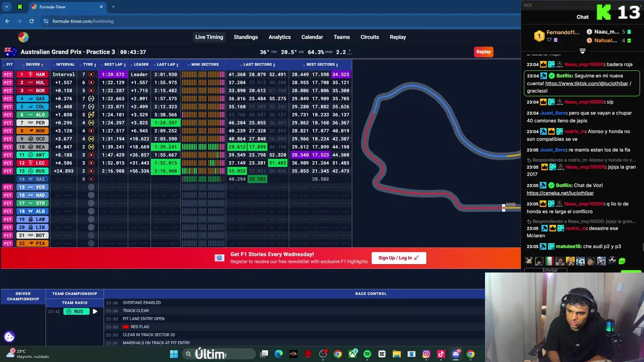
Task: Open the Standings nav tab
Action: click(x=246, y=37)
